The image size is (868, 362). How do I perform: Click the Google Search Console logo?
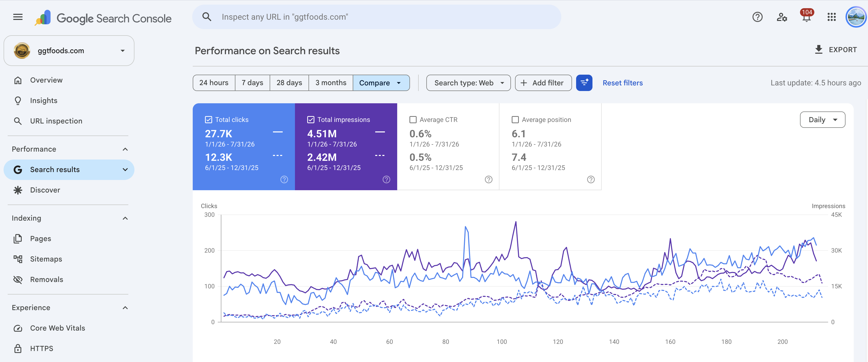pos(103,18)
